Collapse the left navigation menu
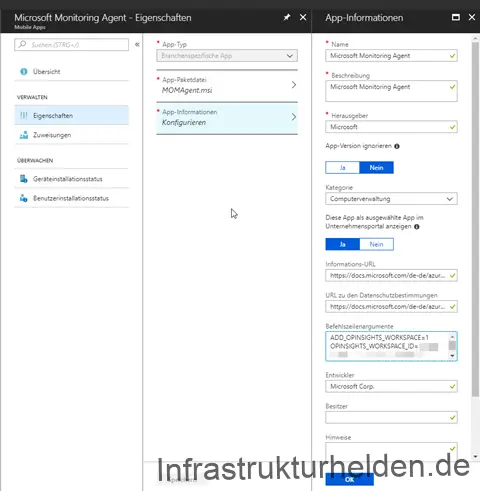Screen dimensions: 480x491 point(137,44)
